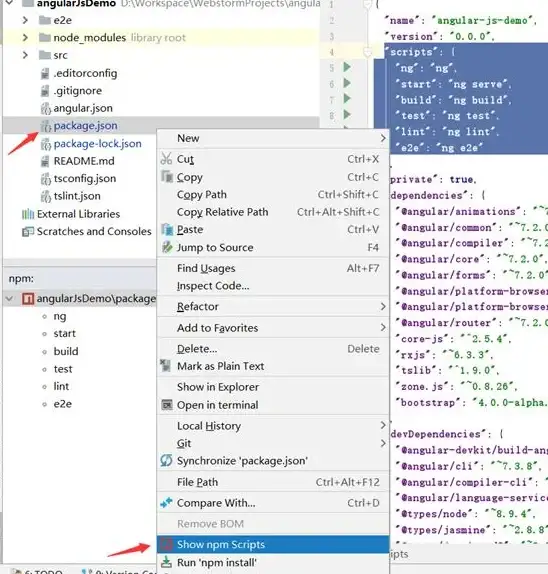Viewport: 548px width, 574px height.
Task: Collapse the angularJsDemo project root
Action: (9, 3)
